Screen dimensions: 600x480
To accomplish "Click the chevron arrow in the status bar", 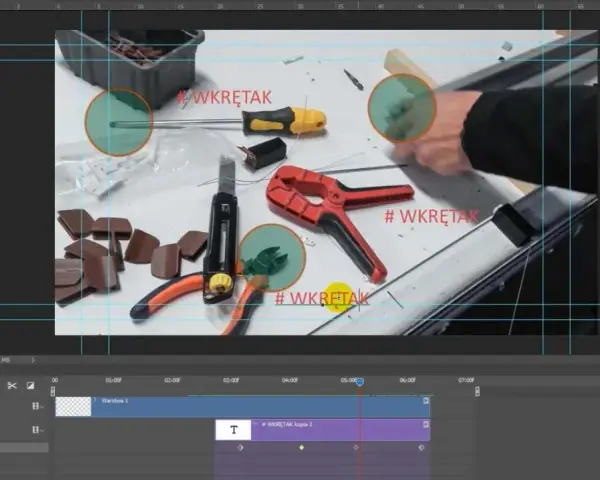I will point(33,360).
